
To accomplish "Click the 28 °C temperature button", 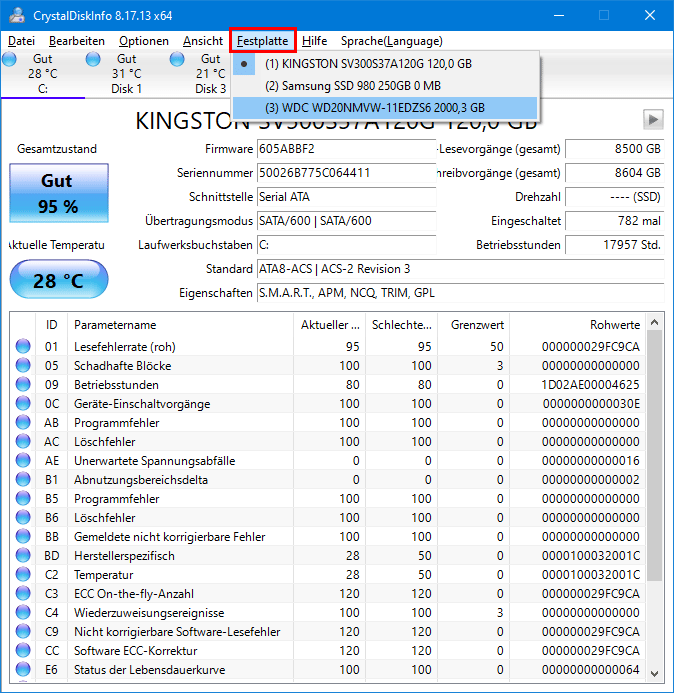I will 59,279.
